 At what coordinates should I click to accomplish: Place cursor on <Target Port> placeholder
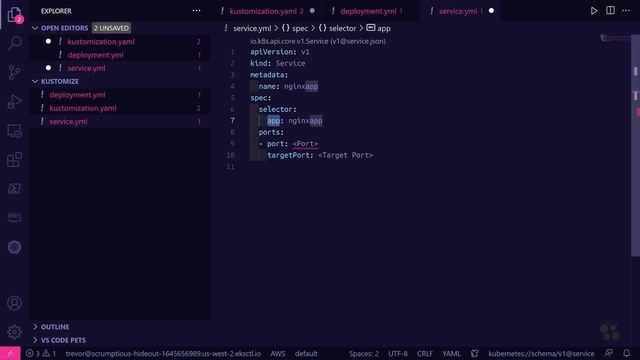click(x=345, y=155)
